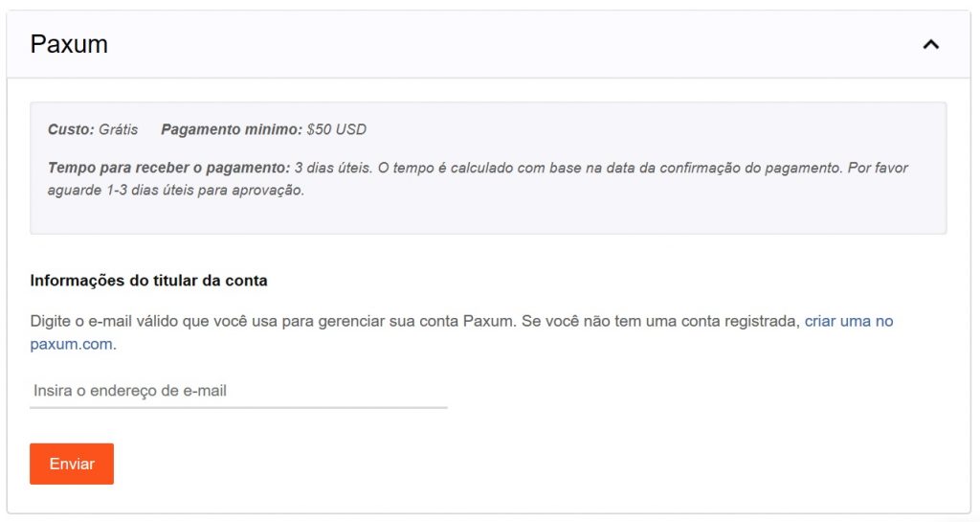Click the "aguarde 1-3 dias úteis para aprovação" text

(x=176, y=190)
